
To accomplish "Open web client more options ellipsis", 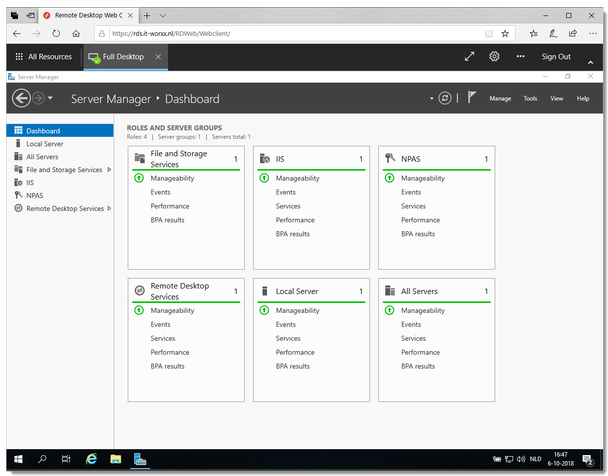I will 520,57.
